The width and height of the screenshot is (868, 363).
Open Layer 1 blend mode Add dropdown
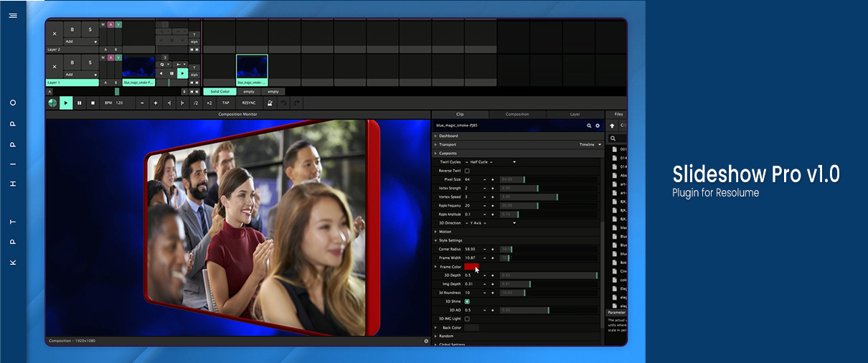(81, 75)
